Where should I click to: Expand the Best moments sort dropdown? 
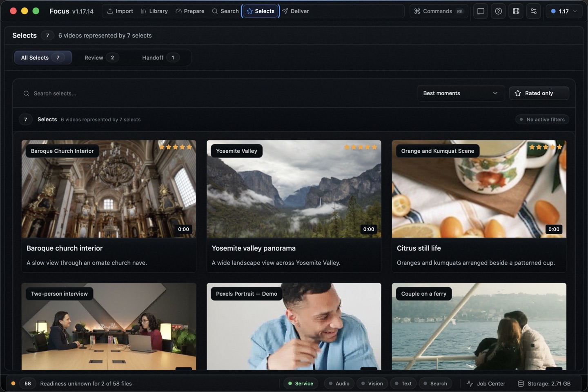pos(460,93)
